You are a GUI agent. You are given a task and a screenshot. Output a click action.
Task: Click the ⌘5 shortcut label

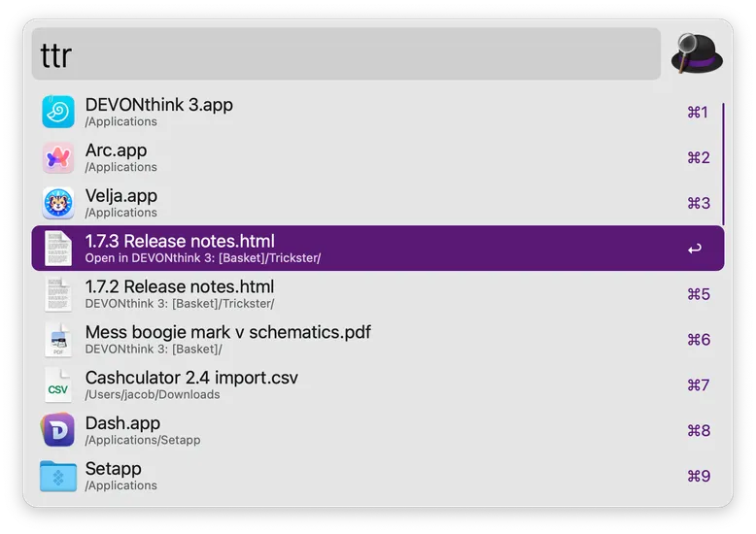(x=698, y=294)
